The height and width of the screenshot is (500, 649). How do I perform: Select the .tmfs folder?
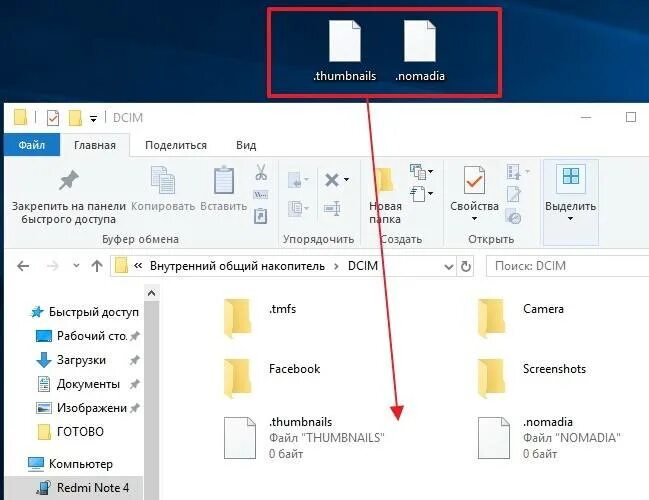pos(260,318)
